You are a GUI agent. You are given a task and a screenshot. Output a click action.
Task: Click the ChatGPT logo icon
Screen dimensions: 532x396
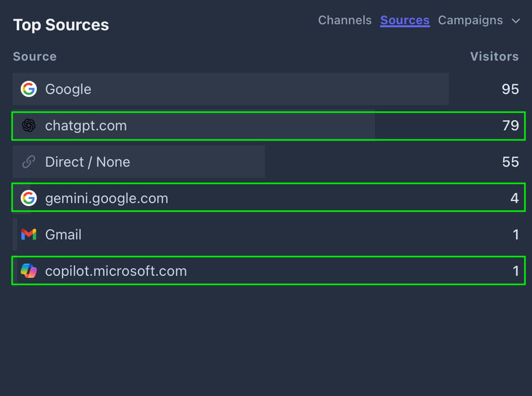coord(28,126)
